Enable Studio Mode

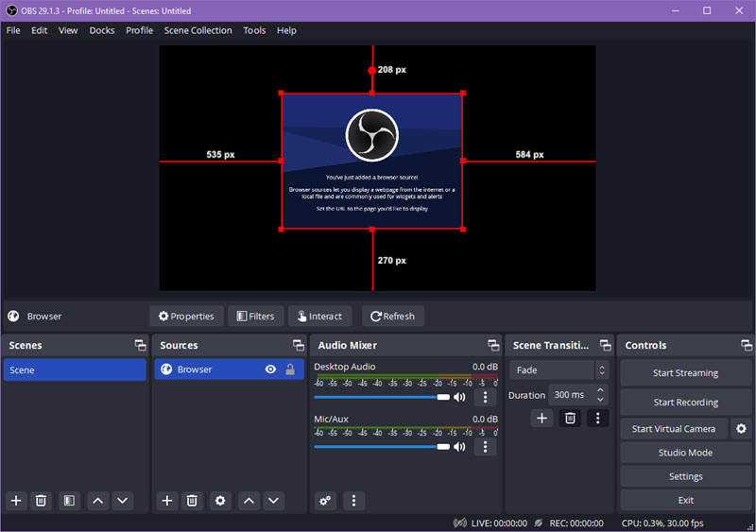pyautogui.click(x=685, y=453)
